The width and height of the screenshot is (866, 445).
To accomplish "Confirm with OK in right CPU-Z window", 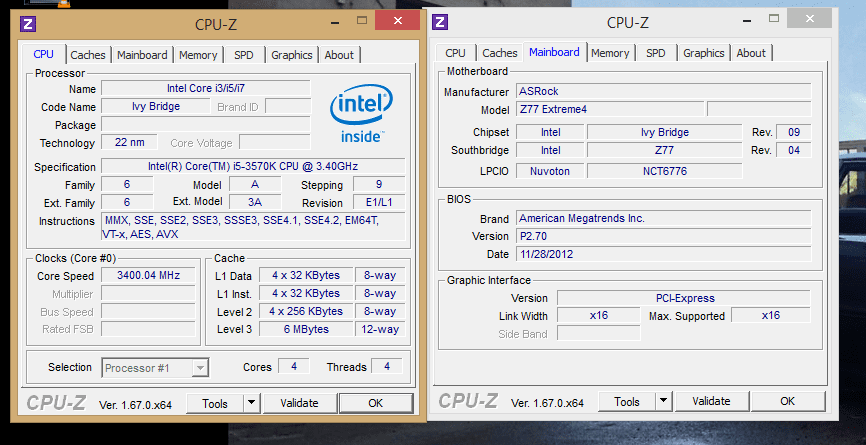I will coord(788,401).
